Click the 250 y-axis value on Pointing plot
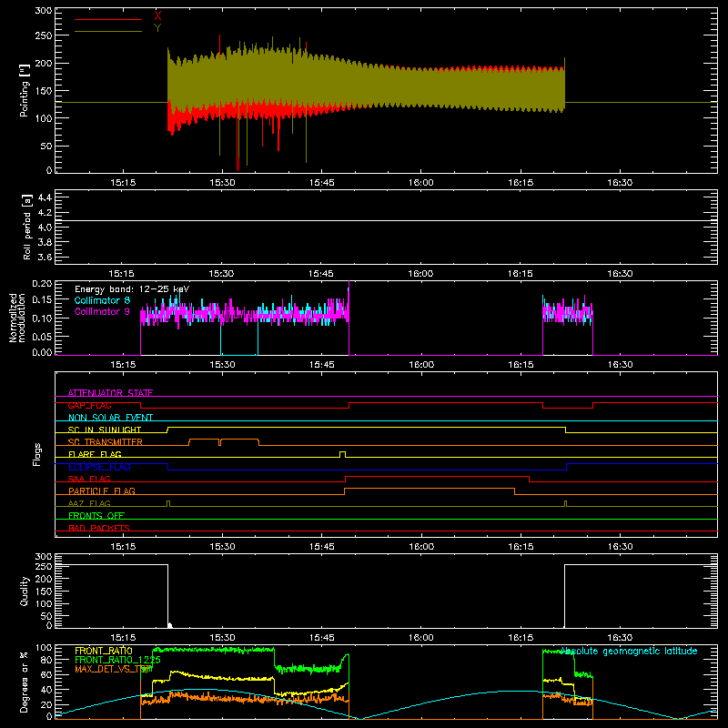 (44, 35)
